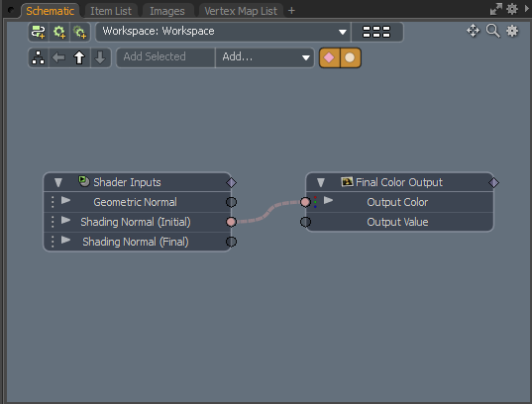Collapse the Shader Inputs node

(58, 183)
